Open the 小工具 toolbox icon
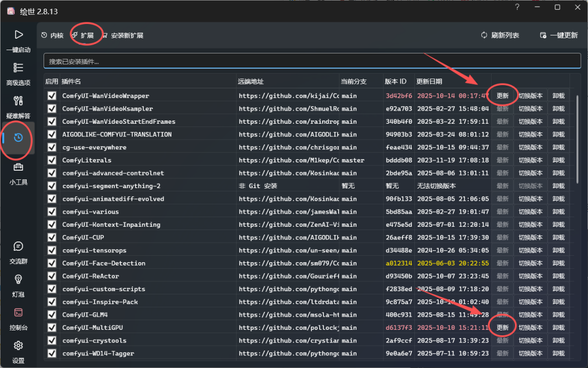 coord(19,167)
